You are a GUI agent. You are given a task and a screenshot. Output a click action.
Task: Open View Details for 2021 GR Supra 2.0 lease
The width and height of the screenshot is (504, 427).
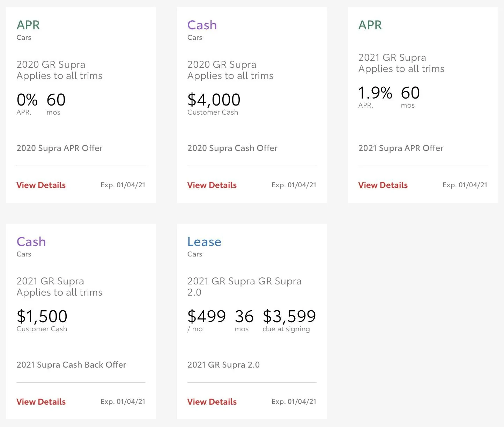tap(212, 402)
